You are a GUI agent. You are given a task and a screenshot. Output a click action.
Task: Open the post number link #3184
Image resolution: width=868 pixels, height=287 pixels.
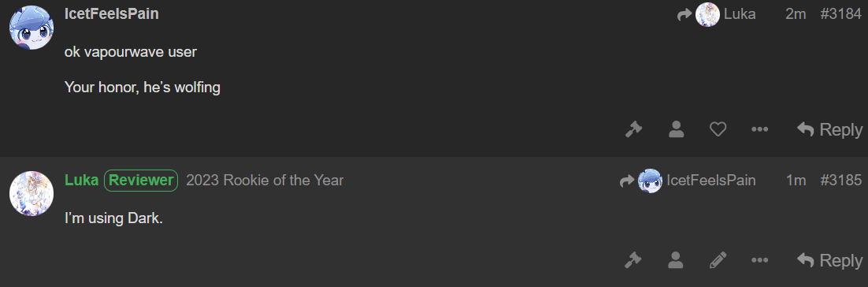click(841, 14)
